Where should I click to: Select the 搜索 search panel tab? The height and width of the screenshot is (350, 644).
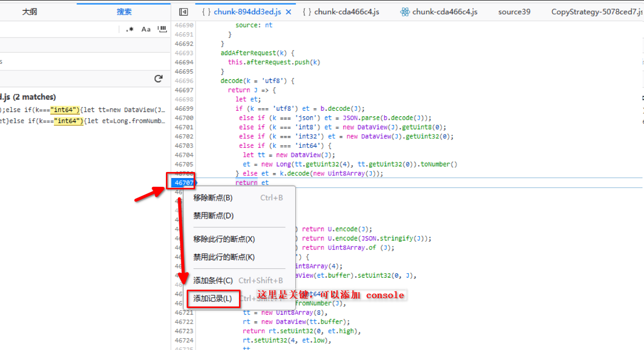(124, 12)
